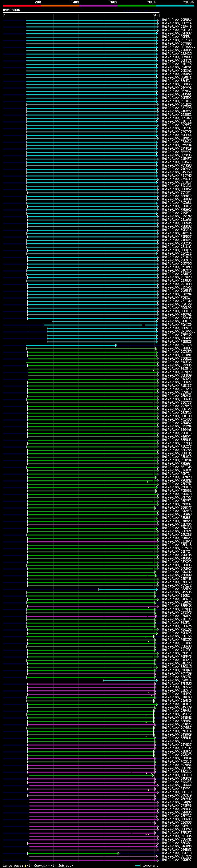Open hit UniRef100_B9II78

pyautogui.click(x=177, y=345)
